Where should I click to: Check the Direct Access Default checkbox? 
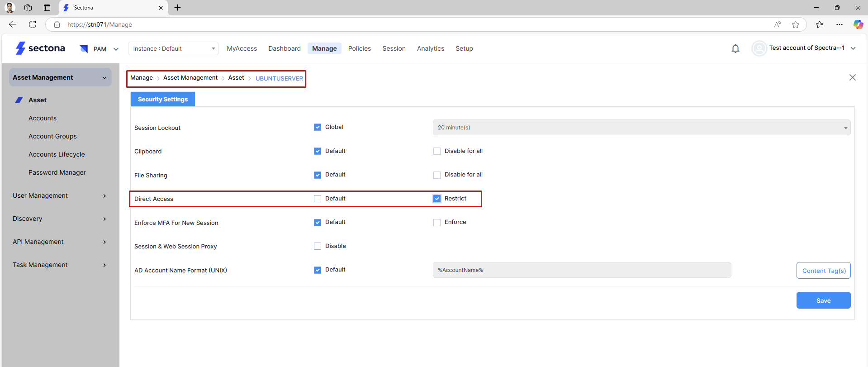(x=318, y=199)
